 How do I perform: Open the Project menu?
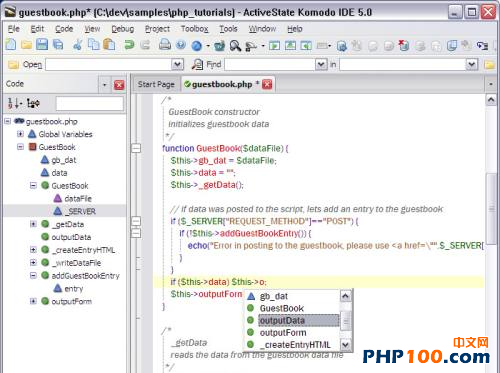coord(157,29)
